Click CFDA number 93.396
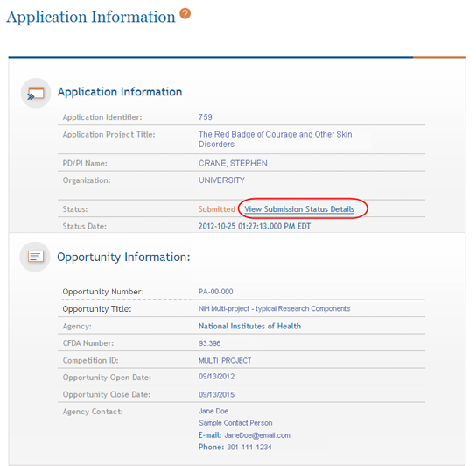 pyautogui.click(x=209, y=343)
